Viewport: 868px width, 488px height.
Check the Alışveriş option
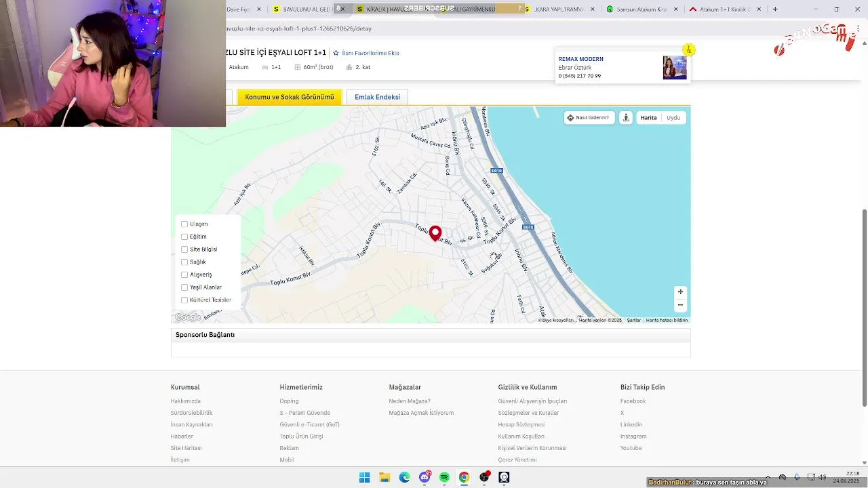[184, 274]
